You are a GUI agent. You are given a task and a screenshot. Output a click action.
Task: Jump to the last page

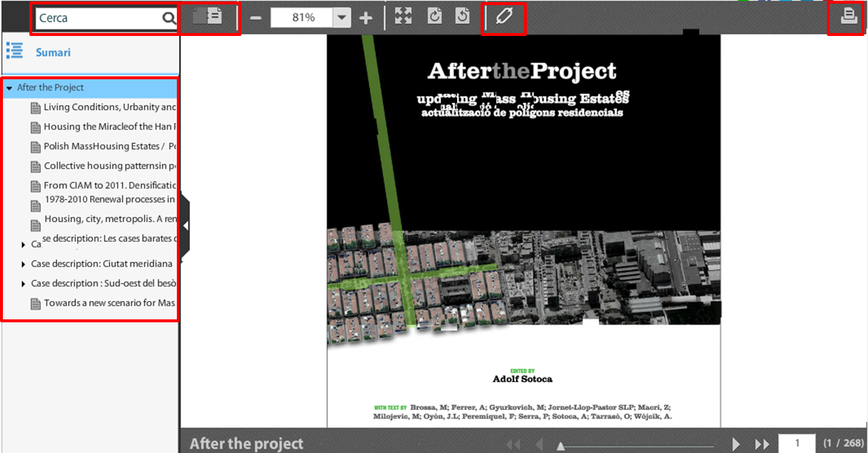coord(762,444)
